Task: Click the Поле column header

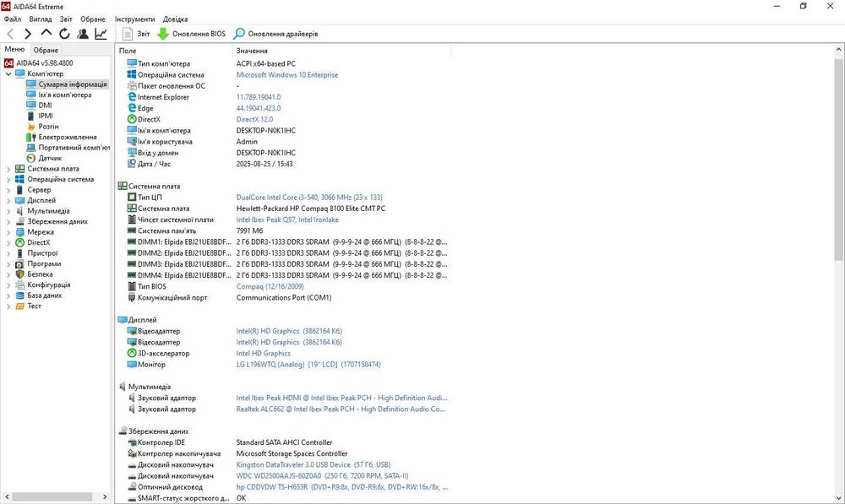Action: pyautogui.click(x=173, y=51)
